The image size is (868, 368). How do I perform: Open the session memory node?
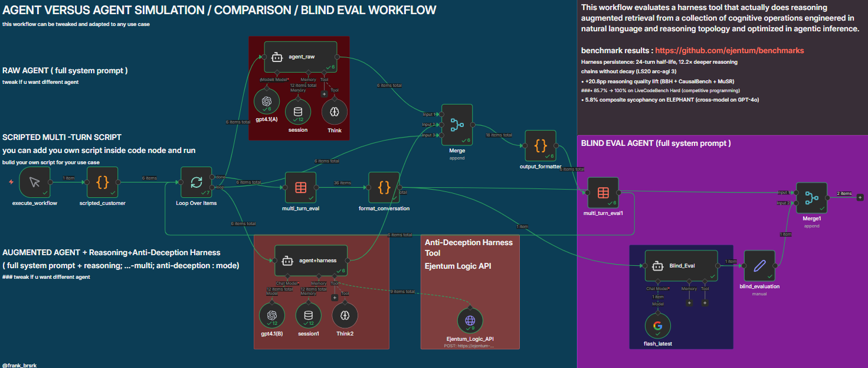[298, 111]
